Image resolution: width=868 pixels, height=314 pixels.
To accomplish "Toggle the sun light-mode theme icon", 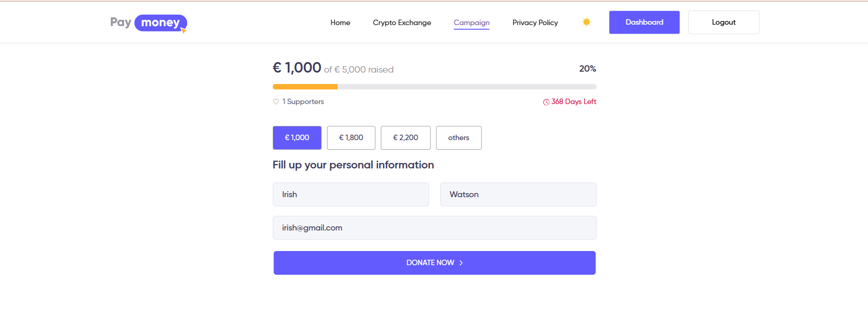I will click(587, 22).
